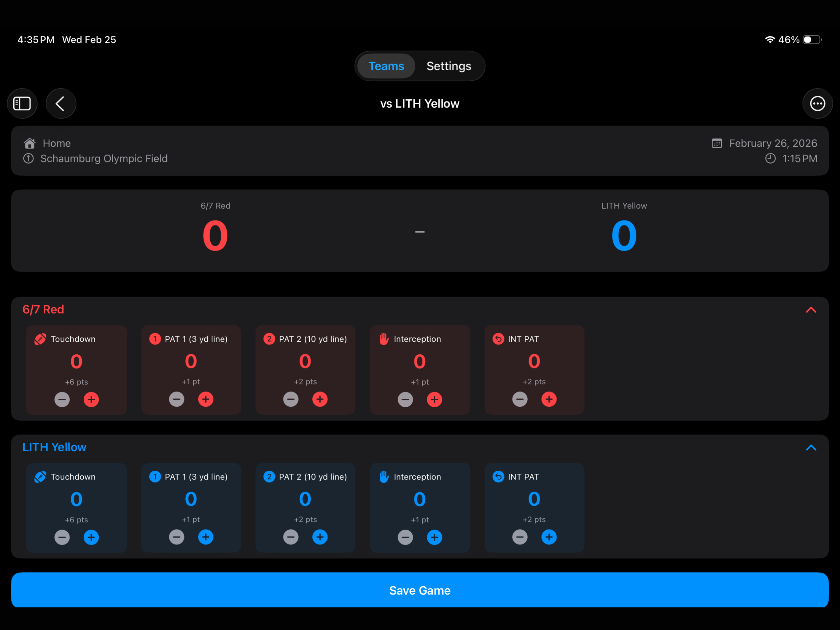
Task: Remove a Touchdown from 6/7 Red
Action: (62, 399)
